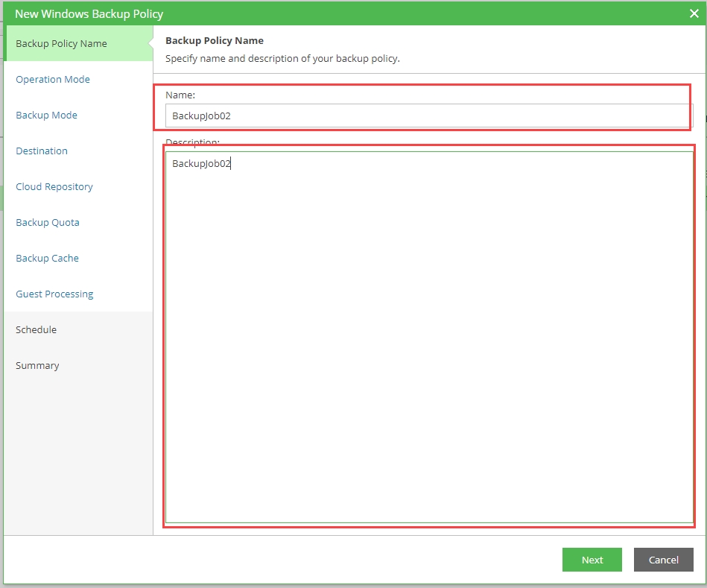
Task: Click the dialog title bar text
Action: [89, 13]
